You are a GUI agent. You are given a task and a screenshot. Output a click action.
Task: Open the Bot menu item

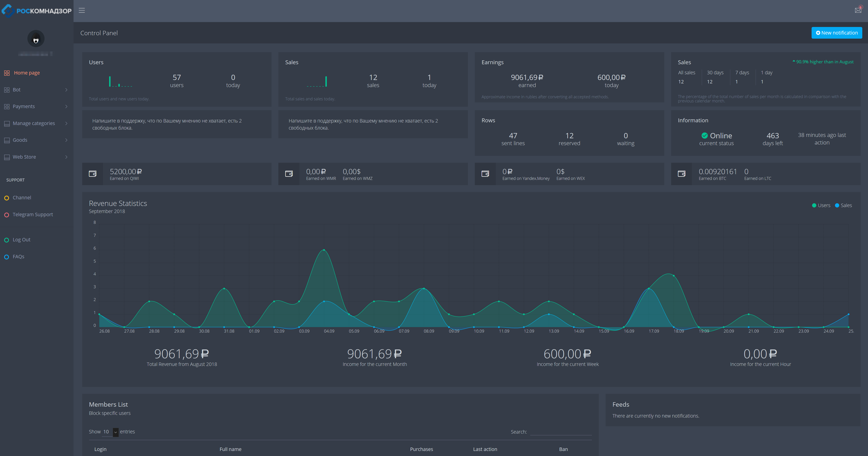tap(16, 90)
